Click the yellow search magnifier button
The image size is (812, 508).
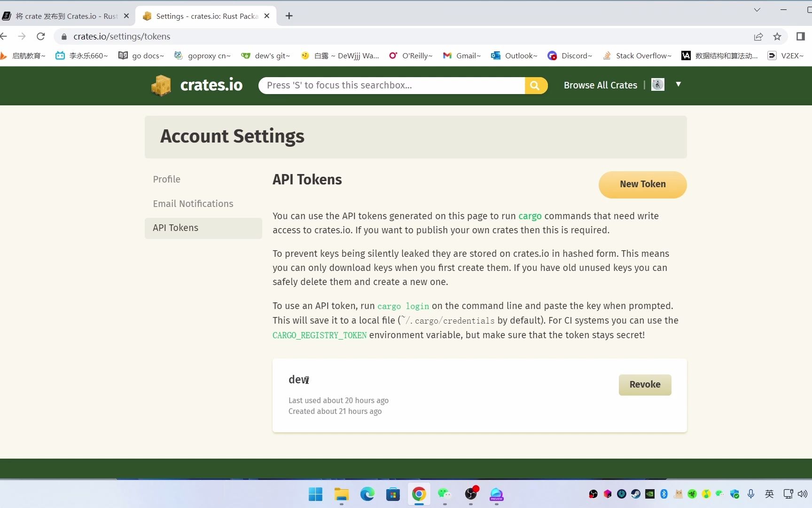[x=535, y=85]
